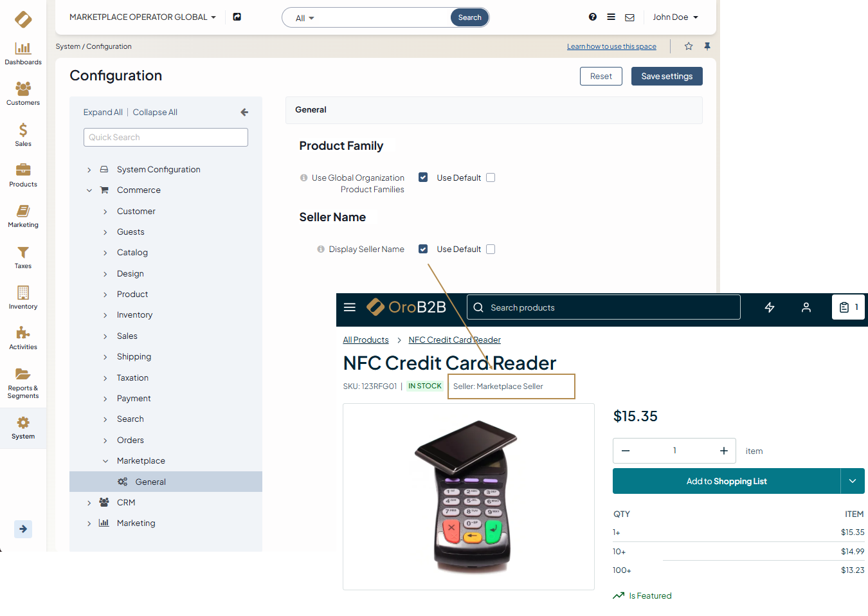This screenshot has height=616, width=868.
Task: Click into the Quick Search field
Action: point(166,137)
